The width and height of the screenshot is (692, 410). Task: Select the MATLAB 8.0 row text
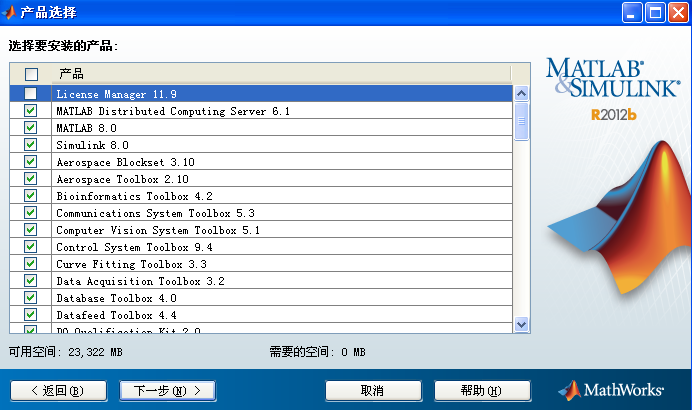point(86,128)
